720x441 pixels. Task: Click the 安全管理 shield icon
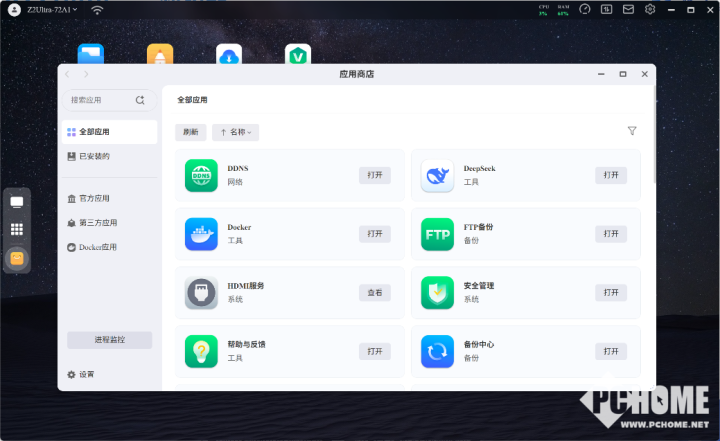point(437,293)
